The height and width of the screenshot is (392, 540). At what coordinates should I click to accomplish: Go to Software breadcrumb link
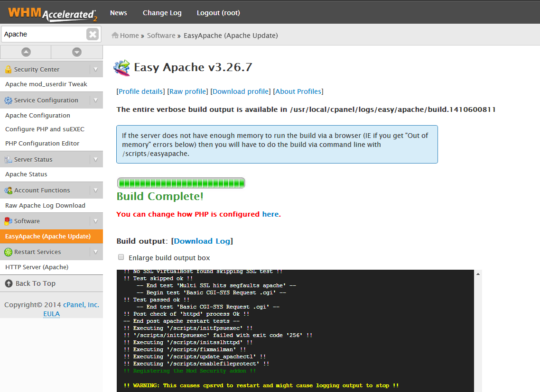(161, 36)
